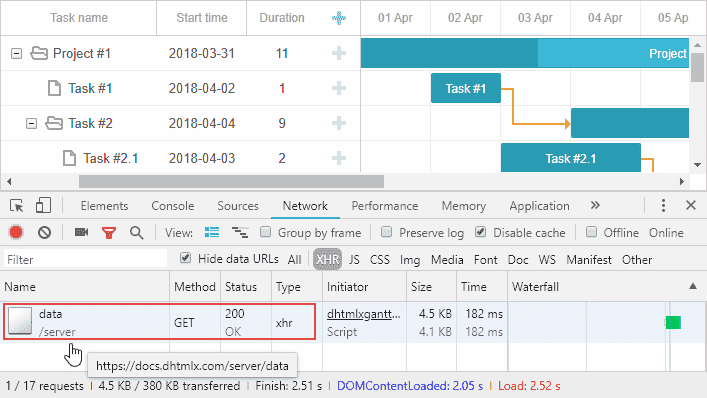Select the Task #2.1 bar in timeline
This screenshot has width=707, height=398.
tap(571, 158)
